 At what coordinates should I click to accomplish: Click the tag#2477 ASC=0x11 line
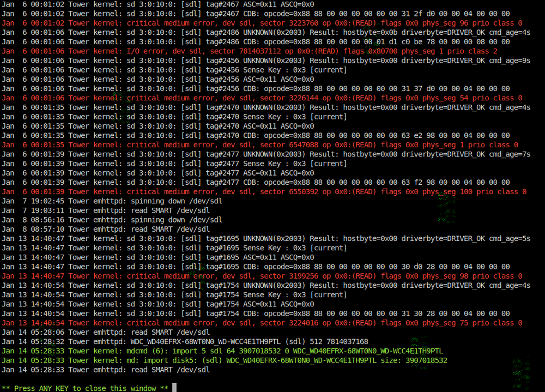[x=158, y=173]
